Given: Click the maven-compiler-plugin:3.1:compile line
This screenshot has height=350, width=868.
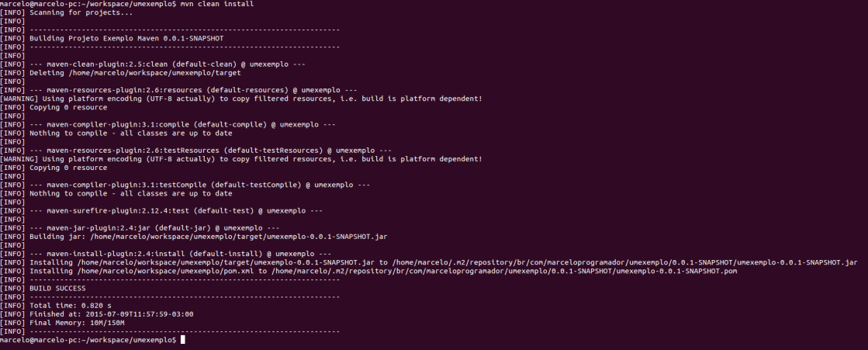Looking at the screenshot, I should [x=182, y=124].
